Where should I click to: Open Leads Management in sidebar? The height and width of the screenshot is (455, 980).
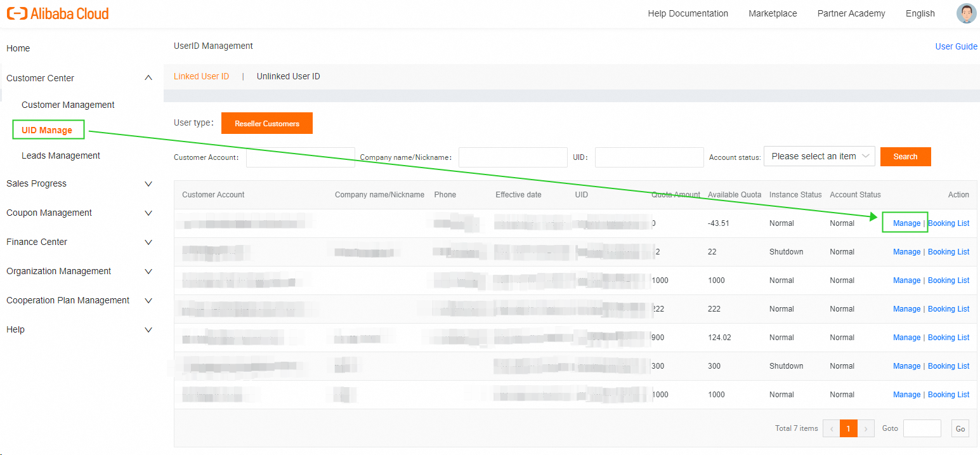click(61, 155)
